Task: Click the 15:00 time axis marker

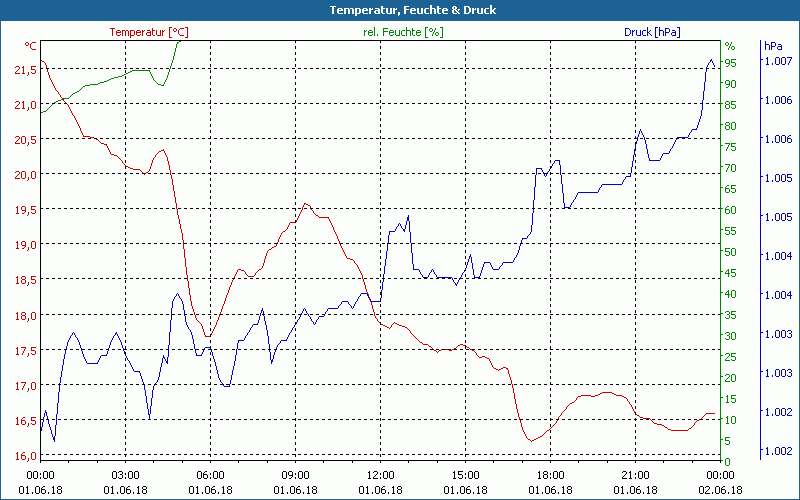Action: tap(466, 475)
